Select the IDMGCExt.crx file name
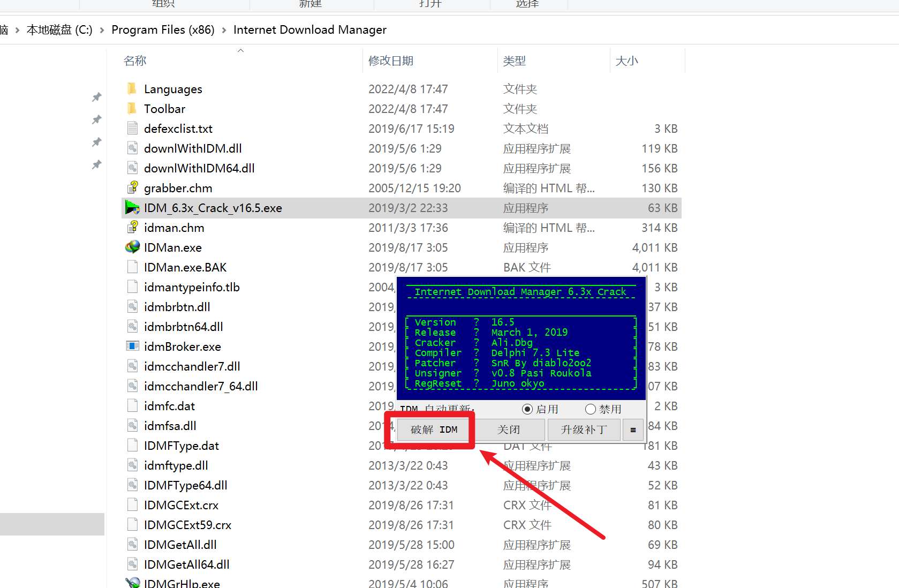The height and width of the screenshot is (588, 899). pyautogui.click(x=181, y=505)
